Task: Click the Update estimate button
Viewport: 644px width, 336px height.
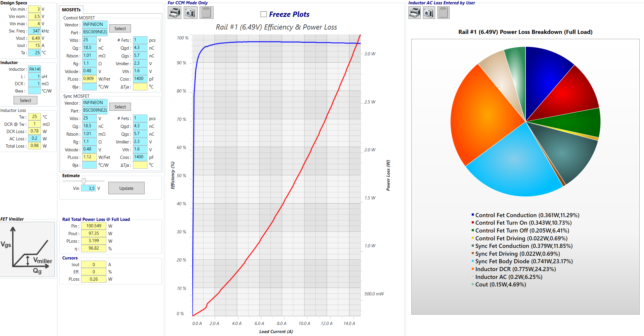Action: (x=126, y=188)
